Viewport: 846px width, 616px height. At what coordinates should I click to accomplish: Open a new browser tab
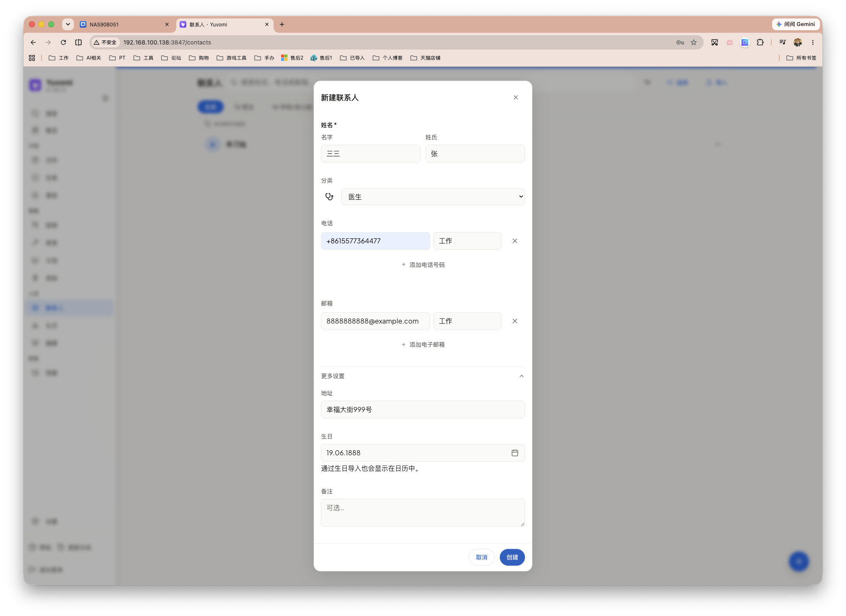(282, 25)
